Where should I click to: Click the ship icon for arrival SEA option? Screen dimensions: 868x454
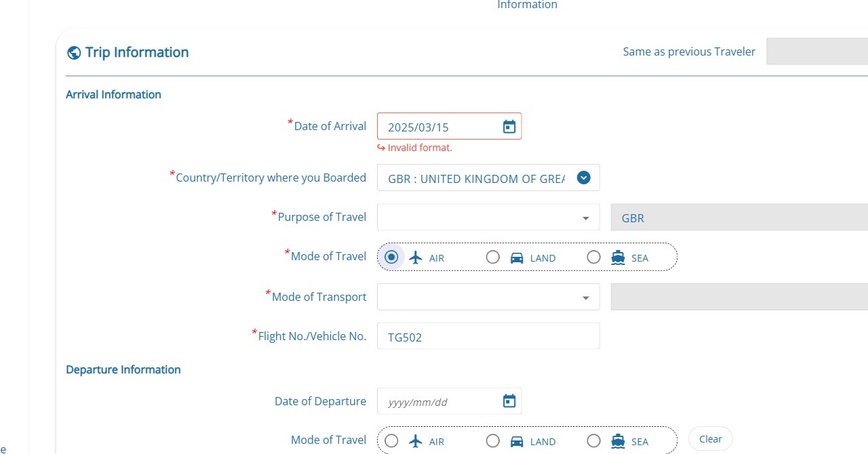click(x=618, y=257)
